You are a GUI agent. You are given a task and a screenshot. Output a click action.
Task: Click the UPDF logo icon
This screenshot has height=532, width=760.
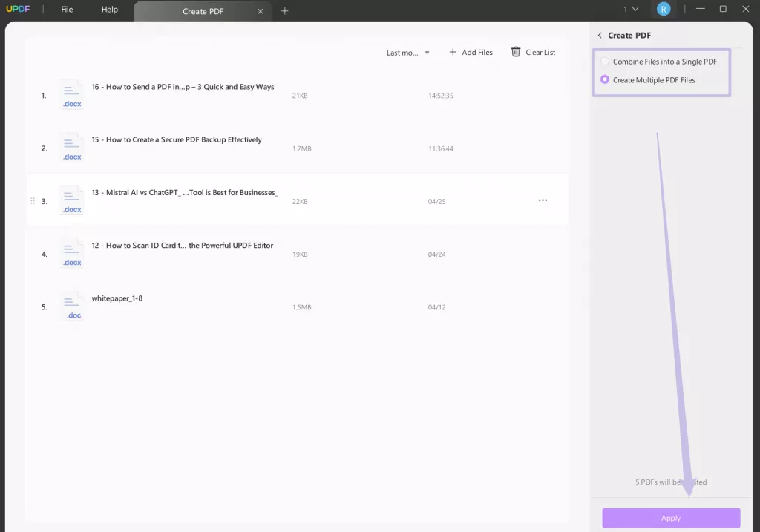coord(16,10)
